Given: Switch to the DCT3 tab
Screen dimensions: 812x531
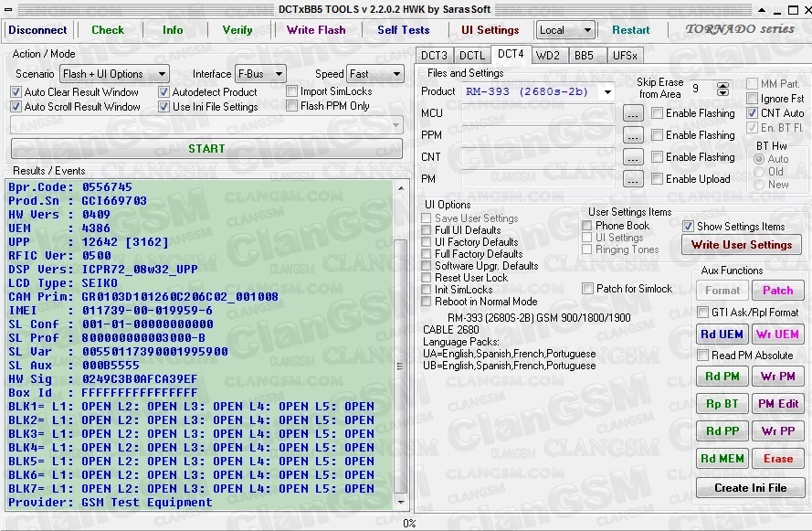Looking at the screenshot, I should [x=434, y=56].
